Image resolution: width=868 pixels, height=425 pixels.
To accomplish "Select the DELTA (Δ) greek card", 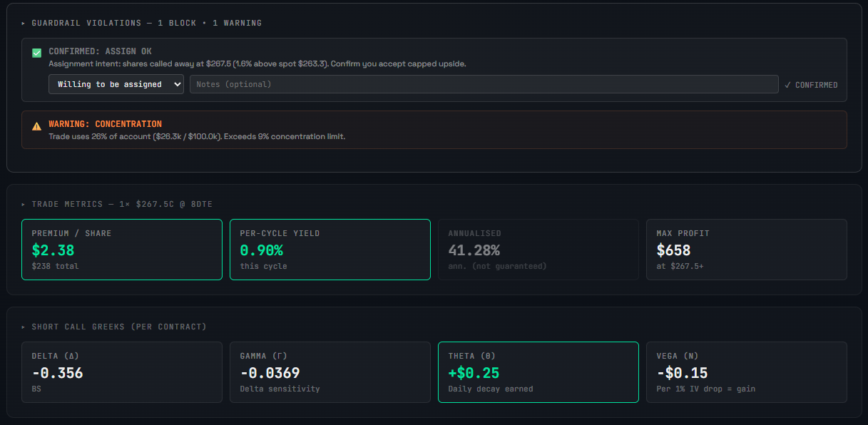I will click(121, 372).
